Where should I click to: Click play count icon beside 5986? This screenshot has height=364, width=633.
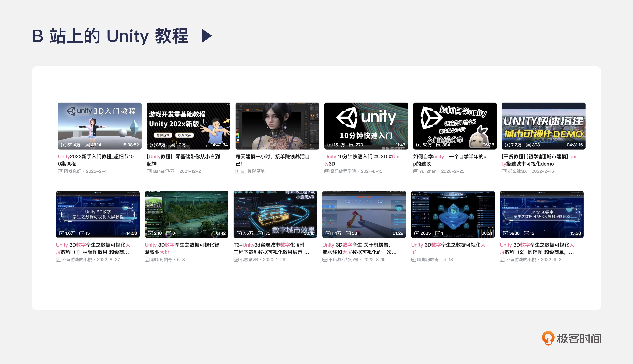505,233
